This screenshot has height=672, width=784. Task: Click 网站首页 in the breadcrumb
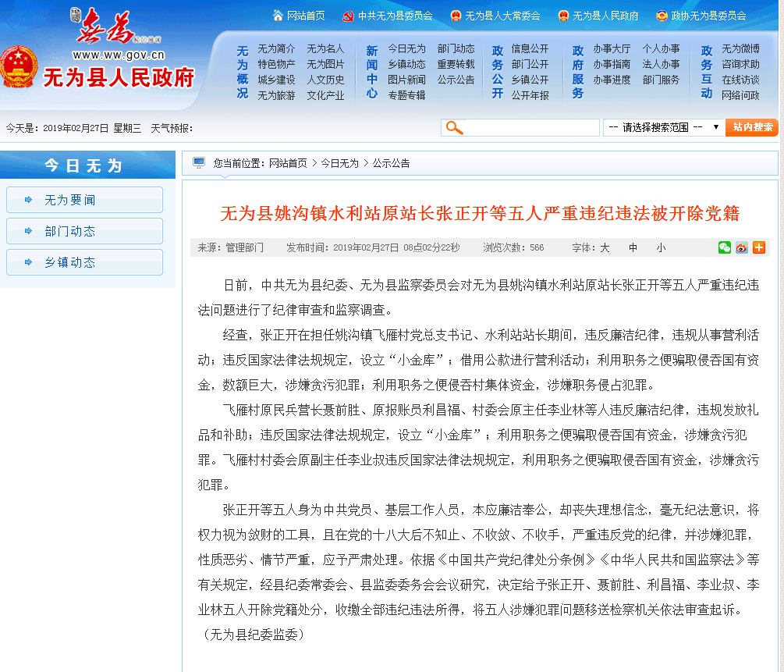click(x=288, y=163)
